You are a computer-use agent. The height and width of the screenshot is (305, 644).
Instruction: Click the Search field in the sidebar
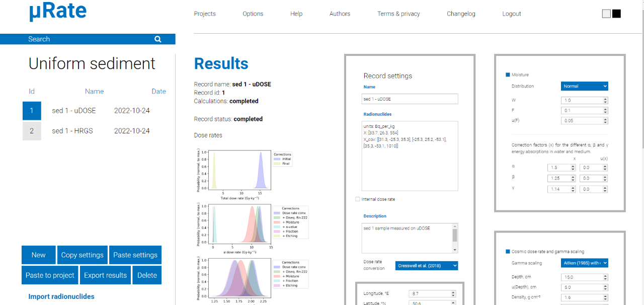point(88,39)
